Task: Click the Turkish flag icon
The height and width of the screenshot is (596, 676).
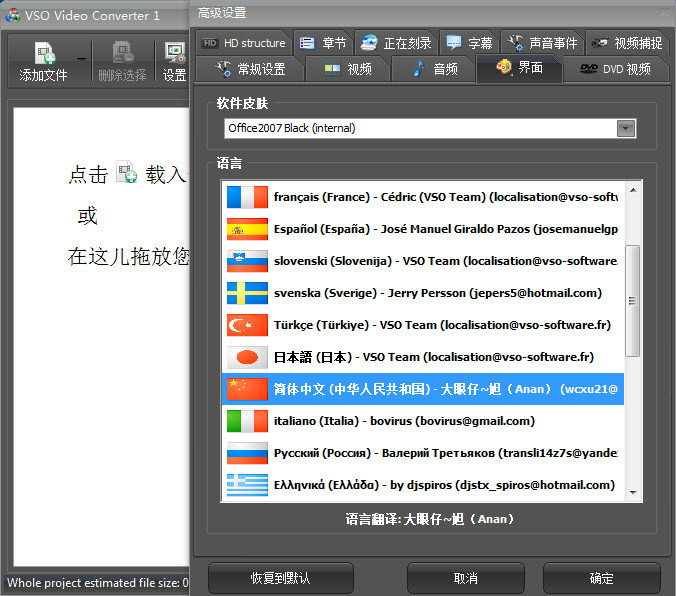Action: pos(247,325)
